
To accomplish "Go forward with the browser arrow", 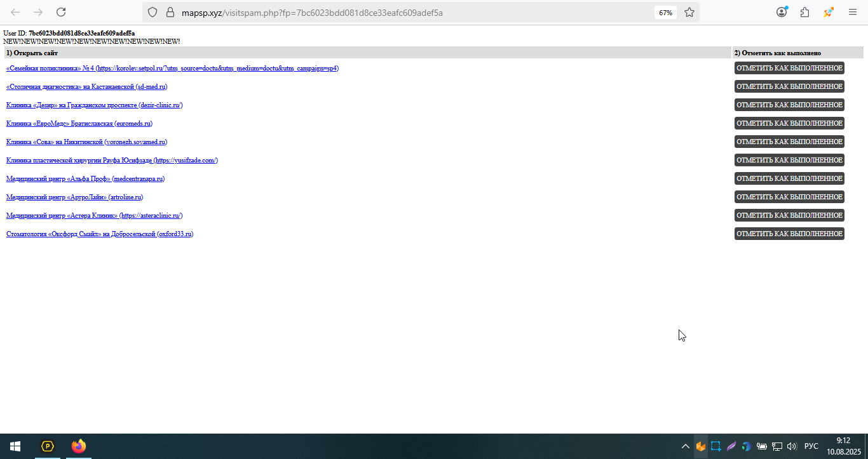I will [x=38, y=12].
